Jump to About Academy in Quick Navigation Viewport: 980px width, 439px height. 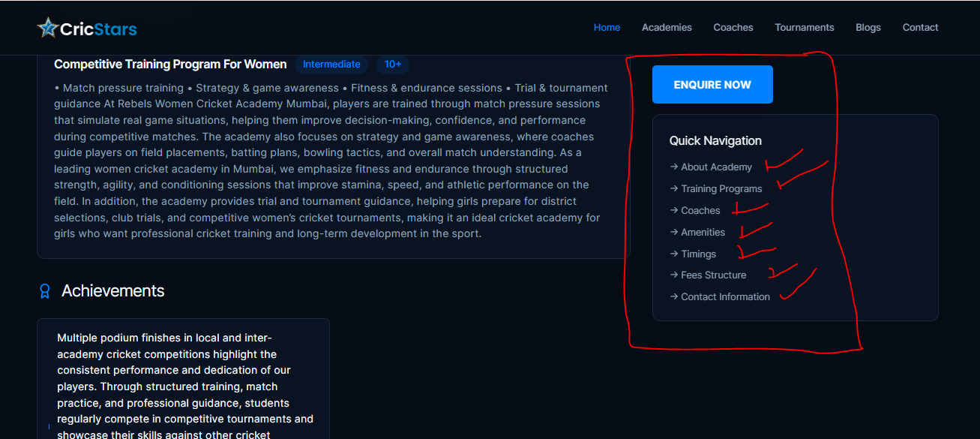(715, 167)
